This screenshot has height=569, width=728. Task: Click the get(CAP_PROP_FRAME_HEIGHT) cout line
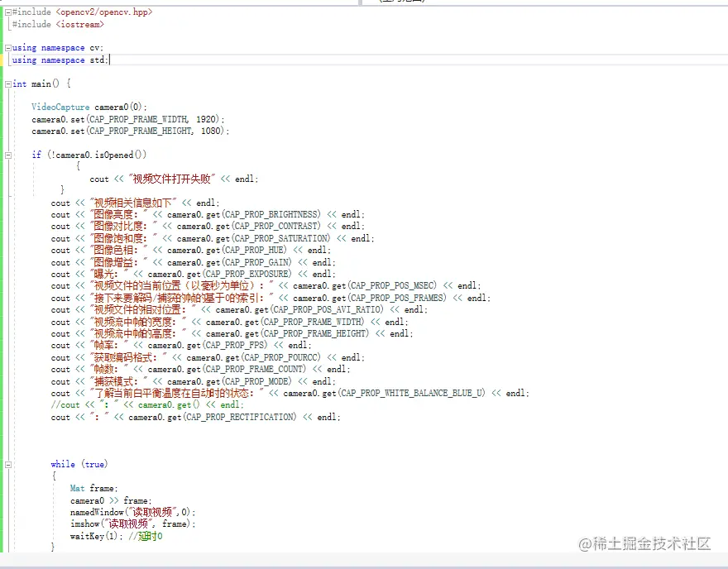[x=232, y=333]
